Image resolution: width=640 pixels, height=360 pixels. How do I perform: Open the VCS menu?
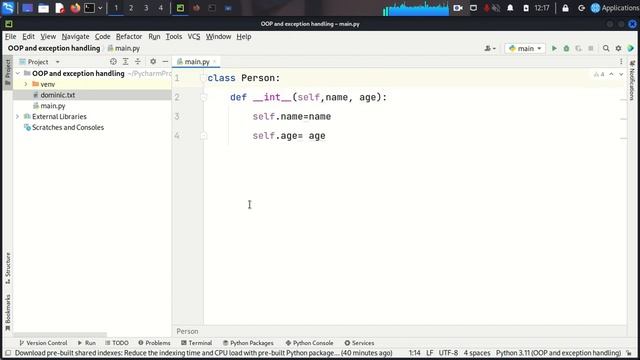click(193, 36)
